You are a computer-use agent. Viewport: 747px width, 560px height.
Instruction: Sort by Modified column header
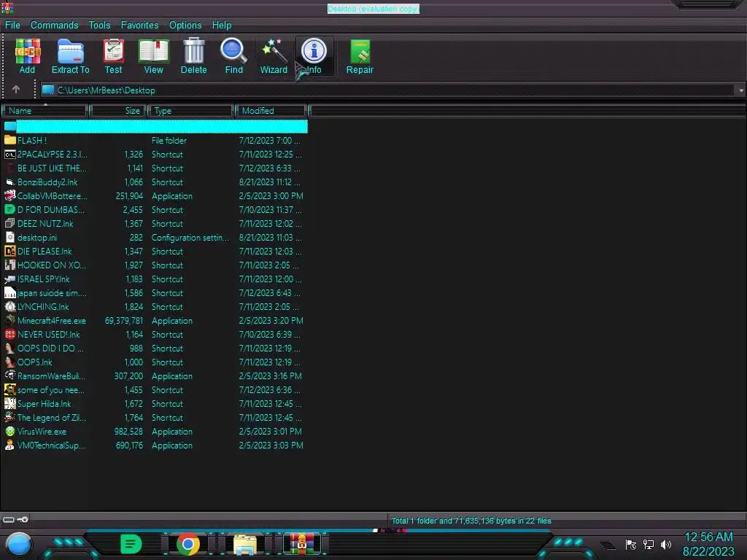pyautogui.click(x=272, y=111)
